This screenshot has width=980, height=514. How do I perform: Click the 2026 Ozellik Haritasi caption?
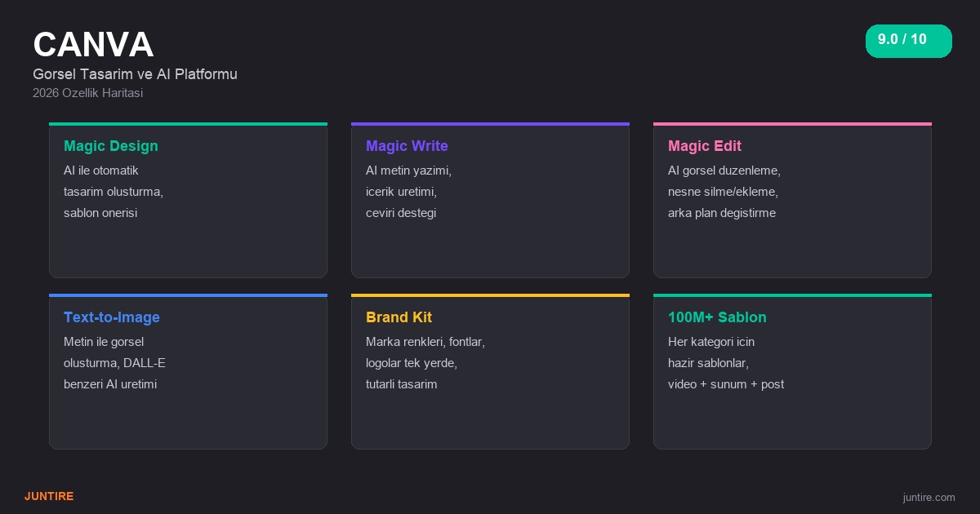click(x=87, y=93)
